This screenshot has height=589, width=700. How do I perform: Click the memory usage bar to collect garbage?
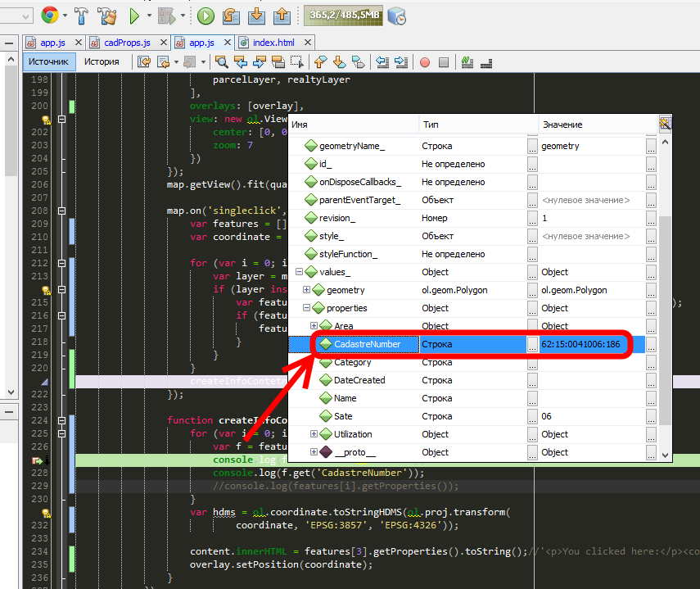[x=342, y=15]
